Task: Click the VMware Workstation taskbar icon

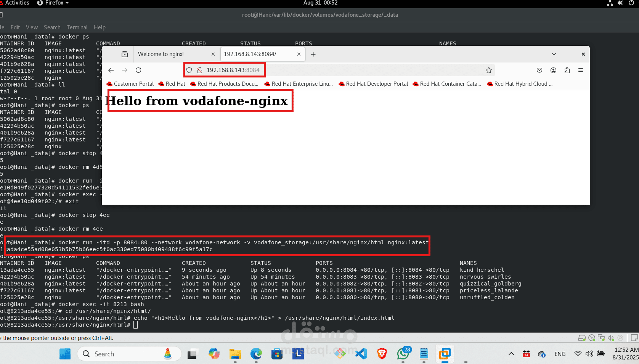Action: (x=445, y=354)
